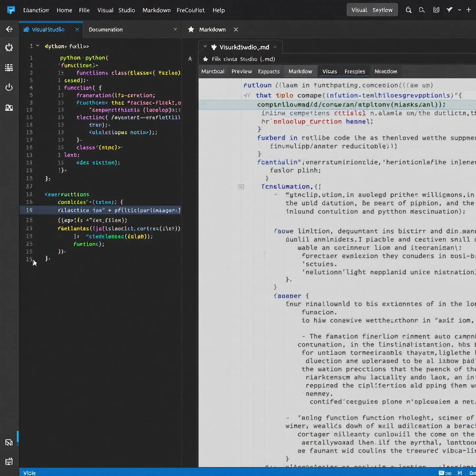
Task: Click the second icon at status bar right
Action: click(459, 473)
